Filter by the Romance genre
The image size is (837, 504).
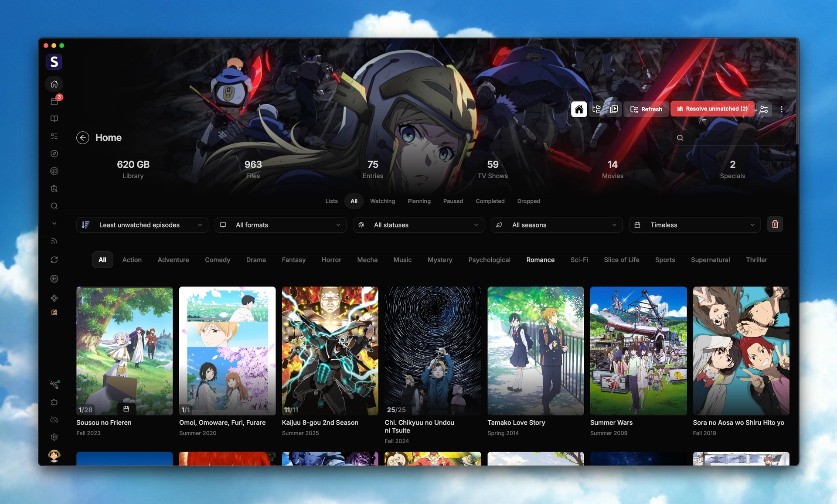pyautogui.click(x=540, y=260)
